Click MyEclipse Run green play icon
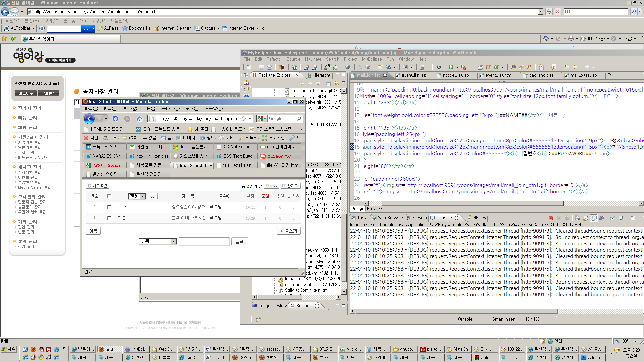Image resolution: width=644 pixels, height=362 pixels. click(451, 67)
